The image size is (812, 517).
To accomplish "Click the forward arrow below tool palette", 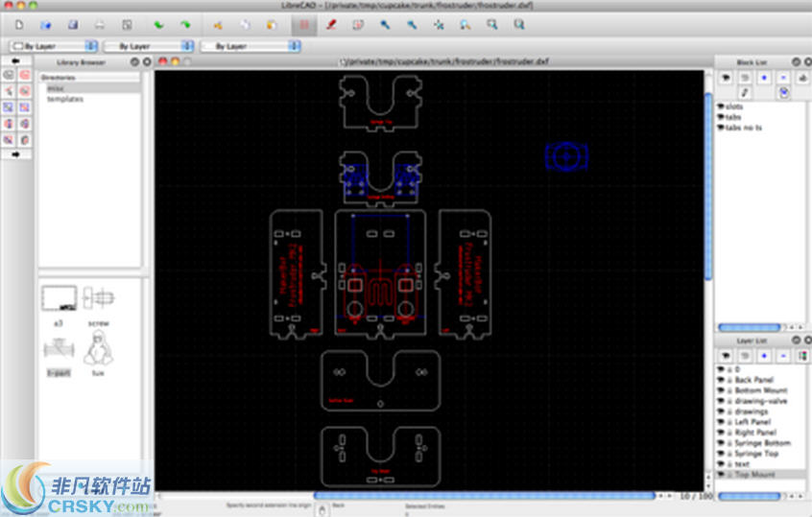I will coord(15,154).
